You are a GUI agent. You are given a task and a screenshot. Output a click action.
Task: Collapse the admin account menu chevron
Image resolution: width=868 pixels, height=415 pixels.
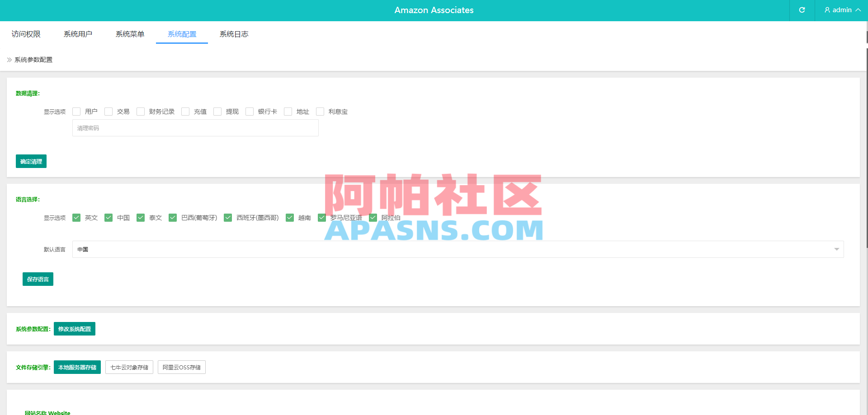point(858,10)
